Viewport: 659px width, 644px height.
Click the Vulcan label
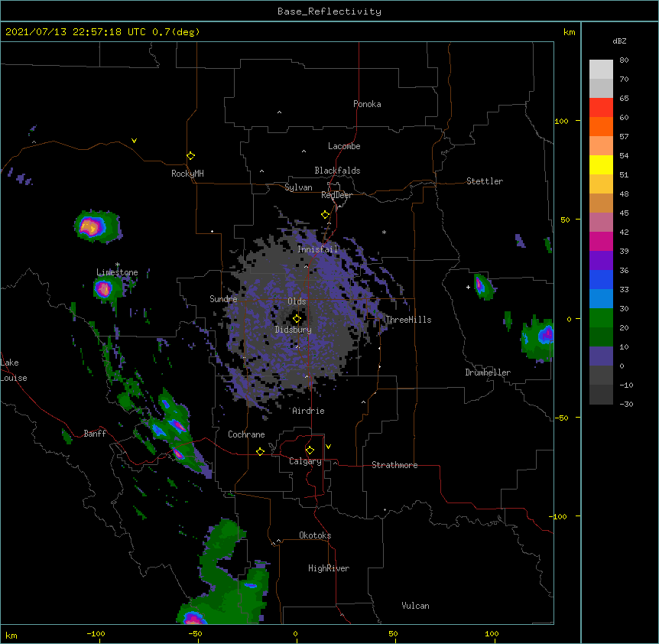(x=415, y=606)
